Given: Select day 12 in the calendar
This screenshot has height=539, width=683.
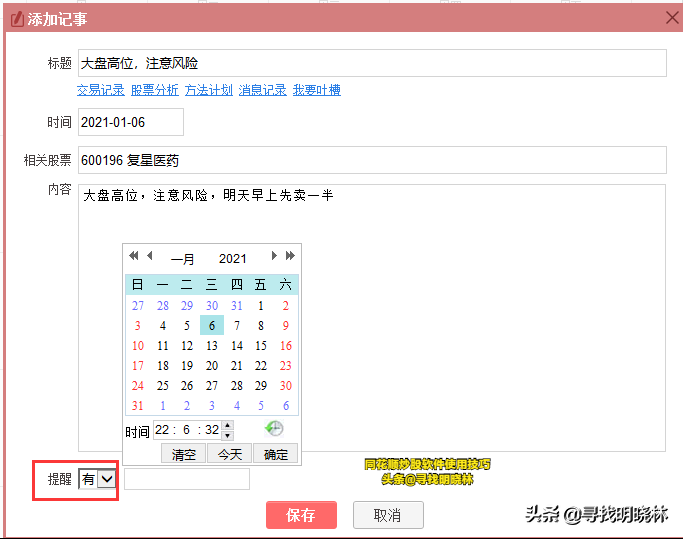Looking at the screenshot, I should (187, 346).
